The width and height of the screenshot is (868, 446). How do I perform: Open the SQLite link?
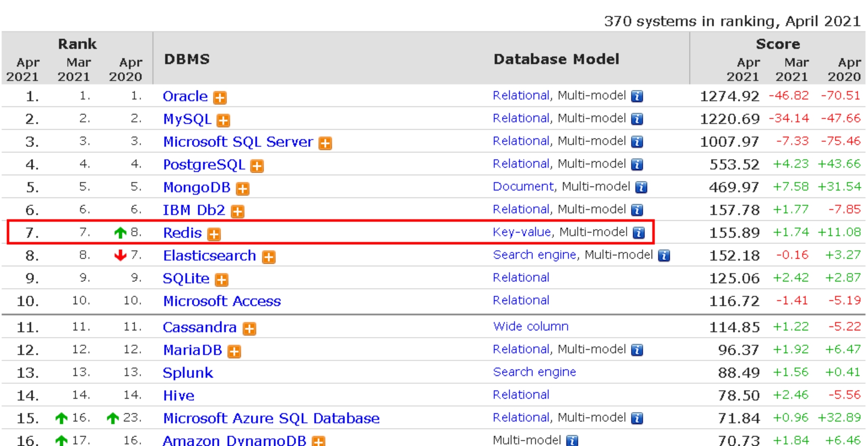coord(186,279)
